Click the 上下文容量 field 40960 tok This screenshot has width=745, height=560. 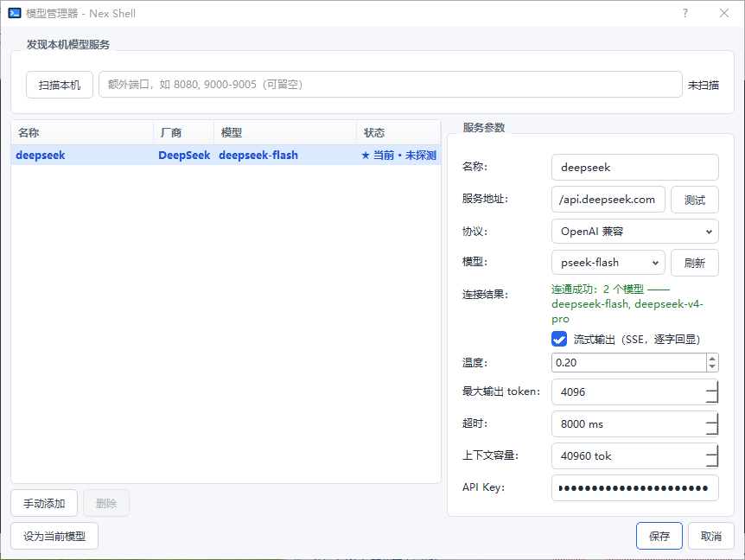pos(634,456)
